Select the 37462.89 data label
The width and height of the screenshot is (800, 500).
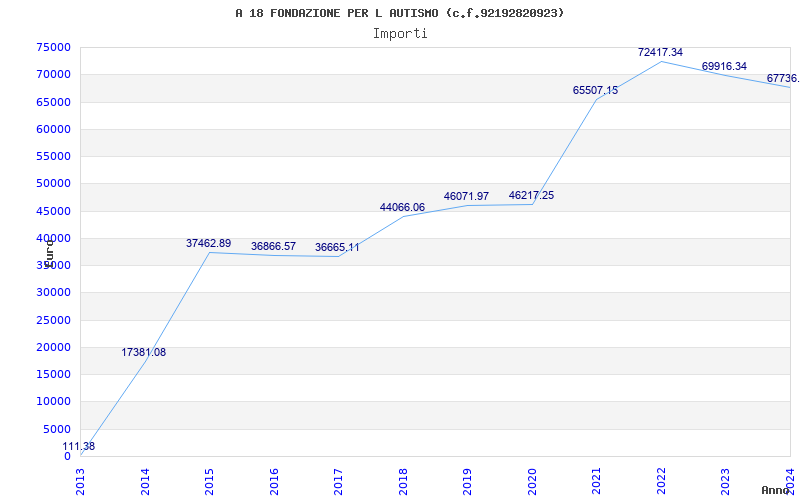point(208,243)
